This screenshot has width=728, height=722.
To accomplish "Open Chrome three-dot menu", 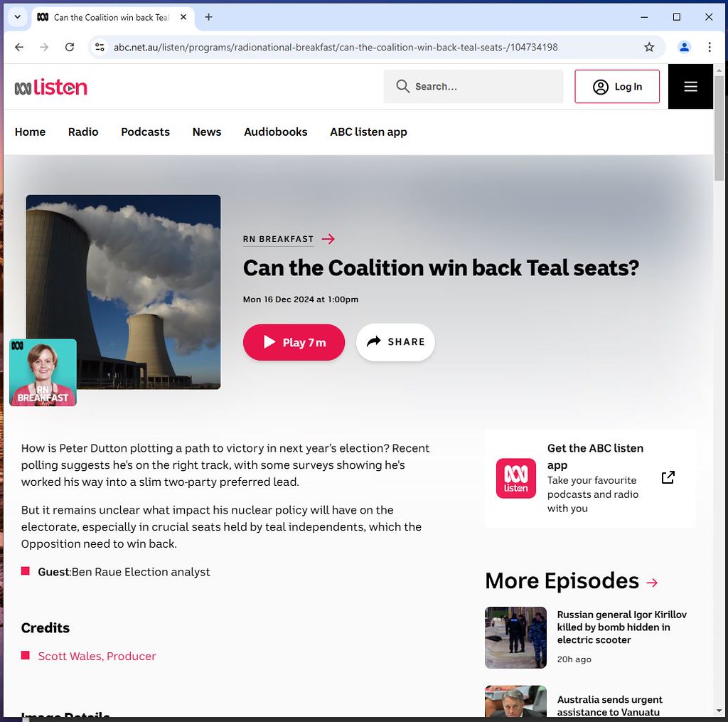I will tap(709, 47).
